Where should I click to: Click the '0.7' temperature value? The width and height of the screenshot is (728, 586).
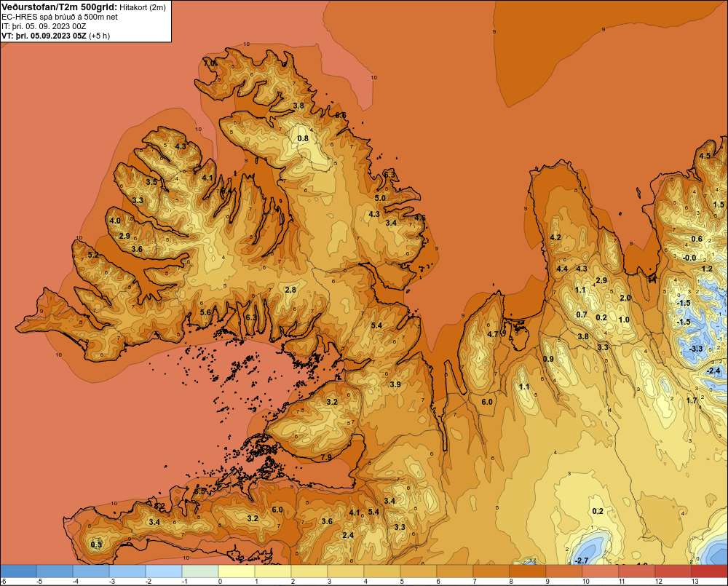pyautogui.click(x=582, y=314)
